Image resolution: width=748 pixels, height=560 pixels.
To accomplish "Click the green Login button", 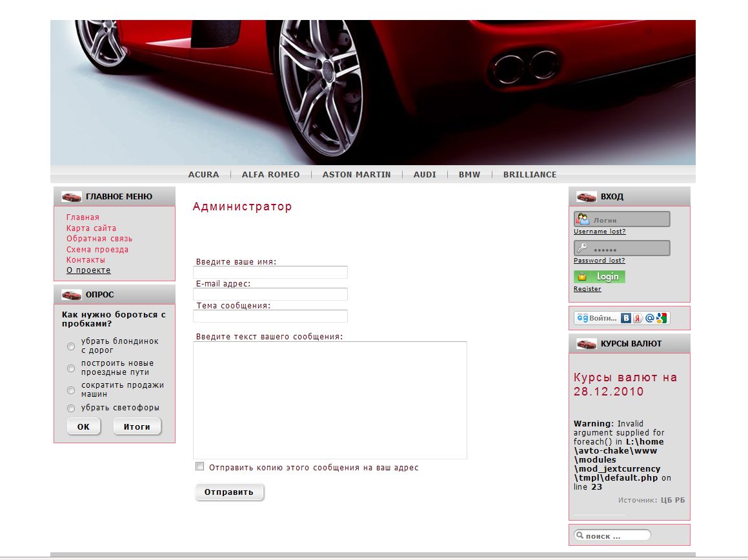I will 600,277.
